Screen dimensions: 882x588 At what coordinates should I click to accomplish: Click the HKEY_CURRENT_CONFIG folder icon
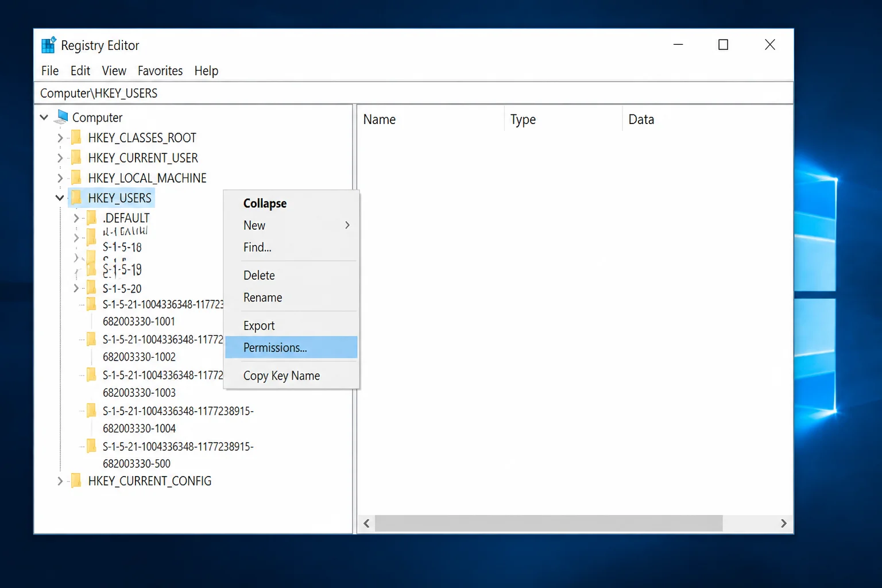[76, 481]
